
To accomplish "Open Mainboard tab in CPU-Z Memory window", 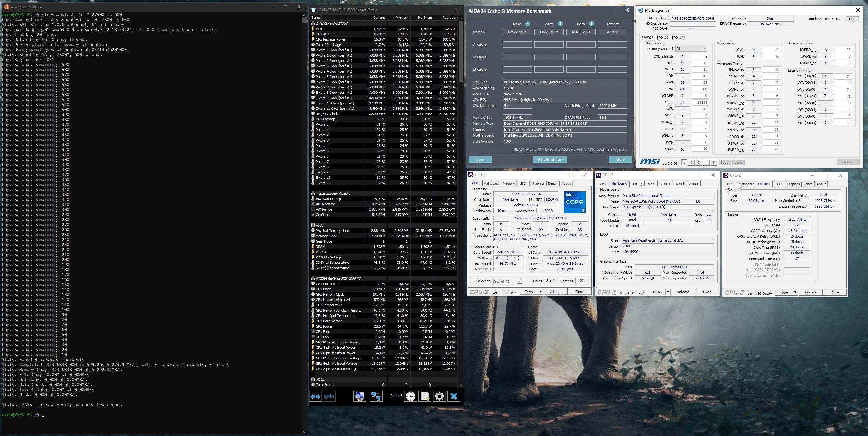I will click(746, 184).
